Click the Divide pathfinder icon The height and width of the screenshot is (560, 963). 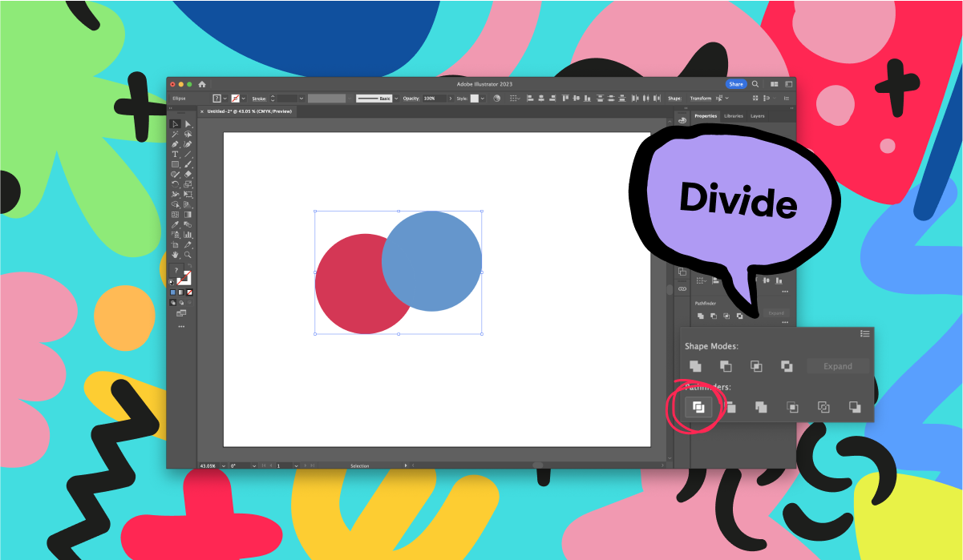(698, 407)
